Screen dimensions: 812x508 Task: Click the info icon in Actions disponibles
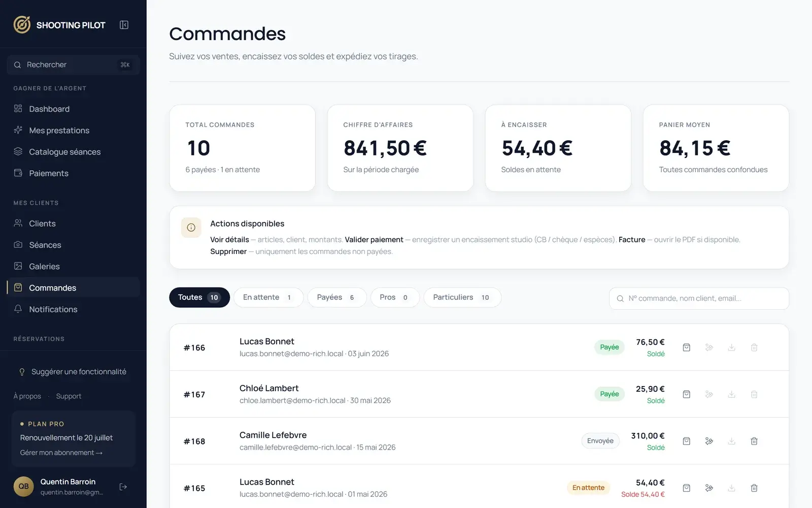tap(191, 228)
